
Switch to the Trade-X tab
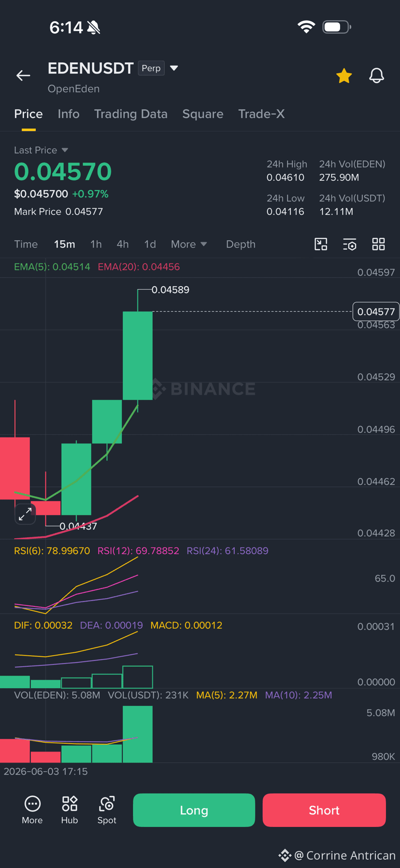(261, 114)
